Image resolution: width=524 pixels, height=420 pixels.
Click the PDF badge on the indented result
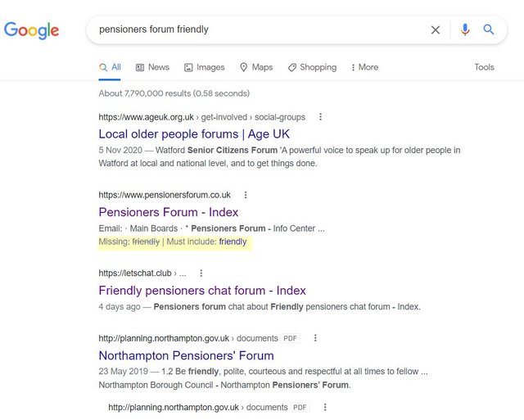[x=300, y=407]
